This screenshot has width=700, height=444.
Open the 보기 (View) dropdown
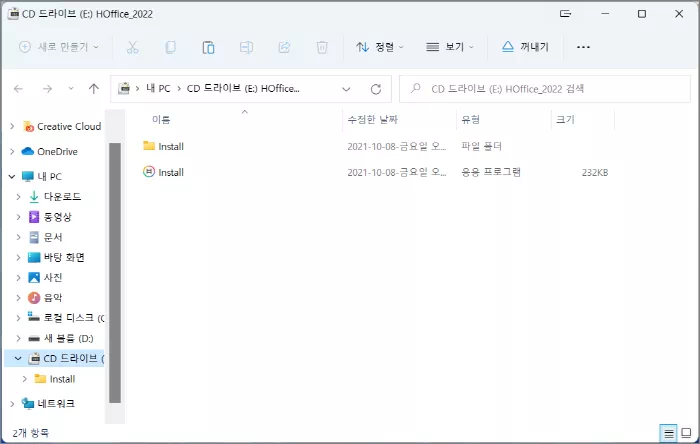(450, 47)
